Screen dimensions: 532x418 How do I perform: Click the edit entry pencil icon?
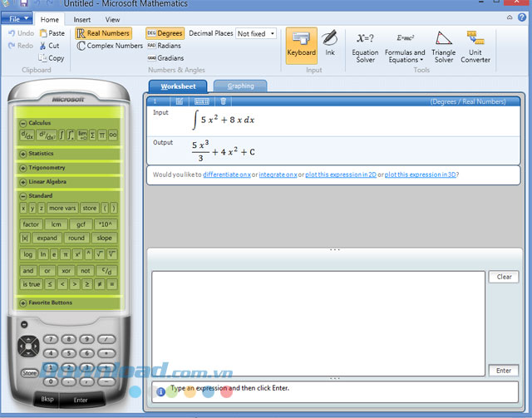pyautogui.click(x=180, y=101)
